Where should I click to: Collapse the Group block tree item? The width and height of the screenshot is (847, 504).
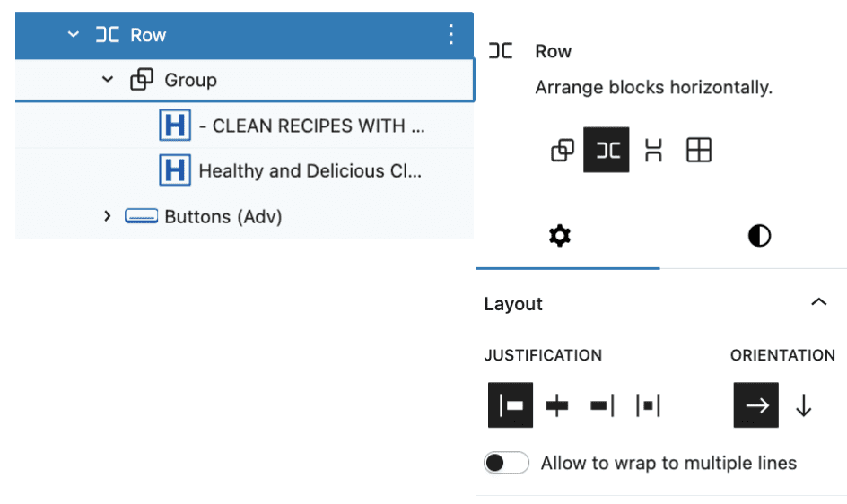pyautogui.click(x=108, y=80)
